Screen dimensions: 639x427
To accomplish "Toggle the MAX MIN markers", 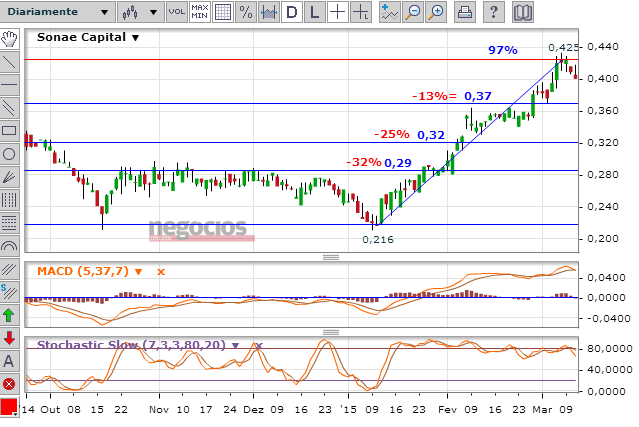I will point(200,12).
